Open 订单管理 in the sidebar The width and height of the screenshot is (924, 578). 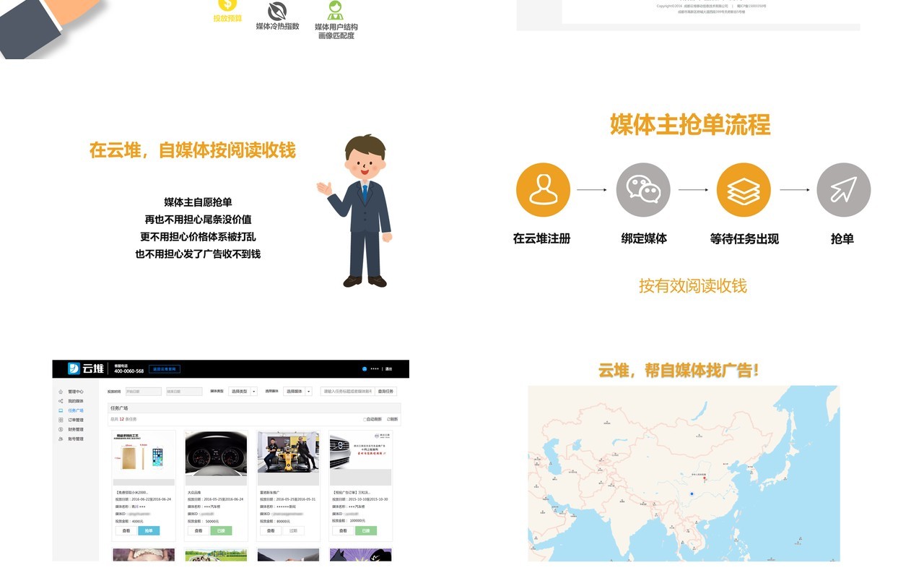[76, 420]
